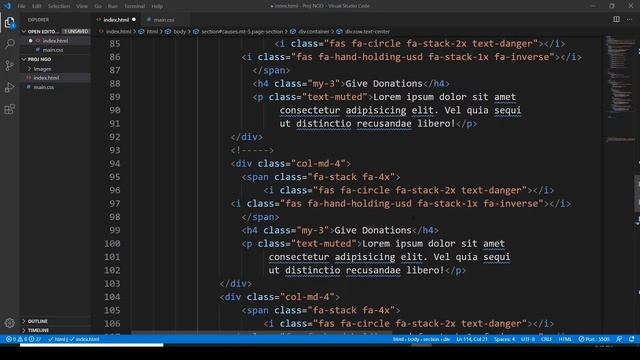This screenshot has width=640, height=360.
Task: Open the Help menu
Action: [x=157, y=6]
